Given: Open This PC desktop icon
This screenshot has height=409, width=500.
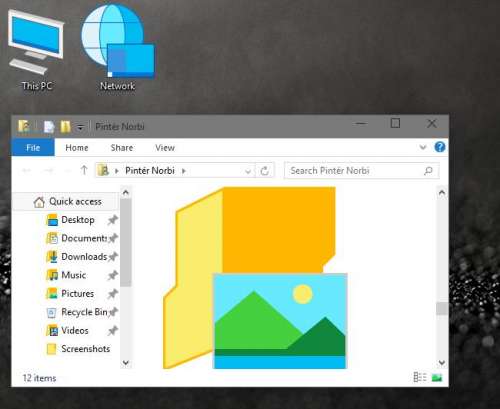Looking at the screenshot, I should pos(36,50).
